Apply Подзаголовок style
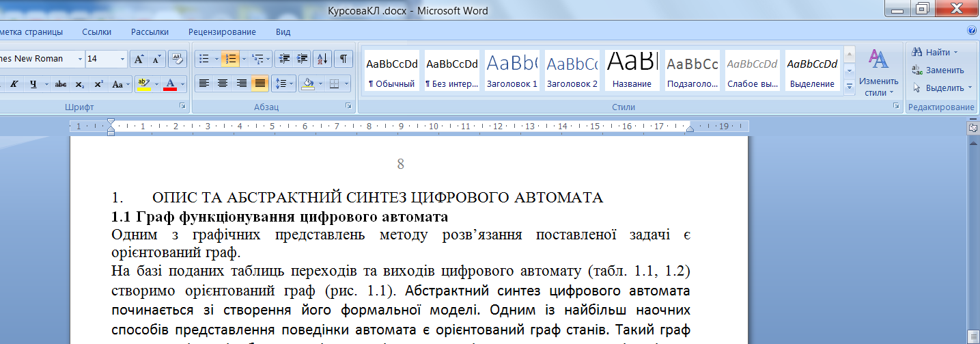Viewport: 980px width, 344px height. 692,70
